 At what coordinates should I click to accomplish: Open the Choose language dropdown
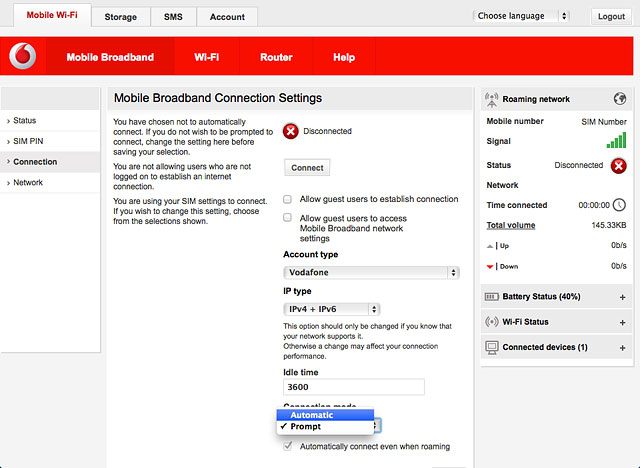point(521,16)
